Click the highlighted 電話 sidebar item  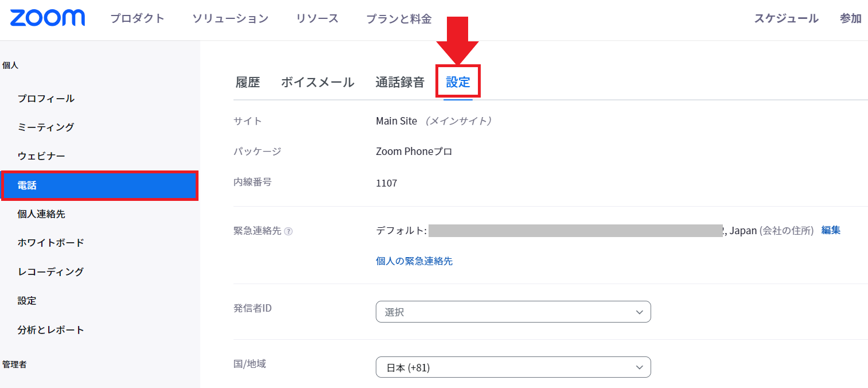(100, 185)
